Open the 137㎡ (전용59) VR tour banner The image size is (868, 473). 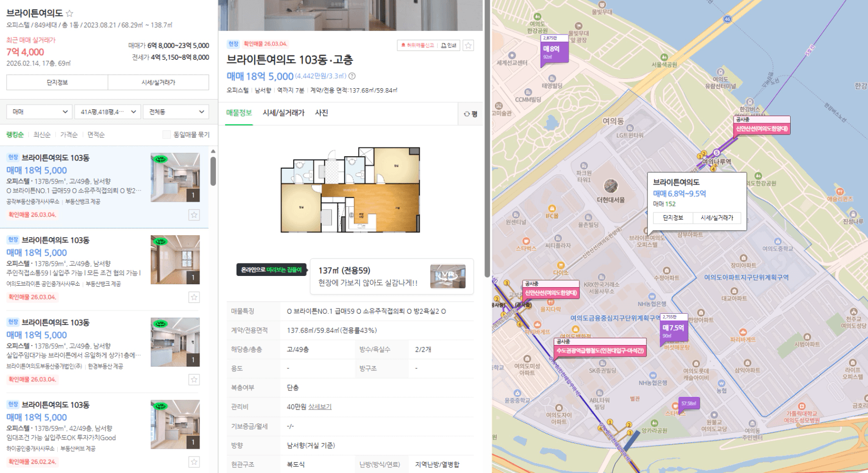coord(392,276)
